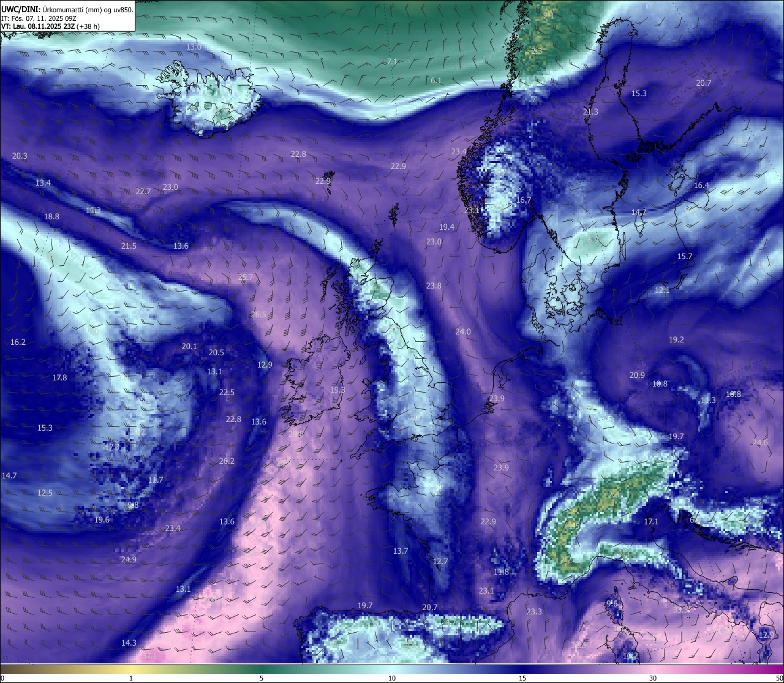
Task: Click the 21.3 value label
Action: 590,111
